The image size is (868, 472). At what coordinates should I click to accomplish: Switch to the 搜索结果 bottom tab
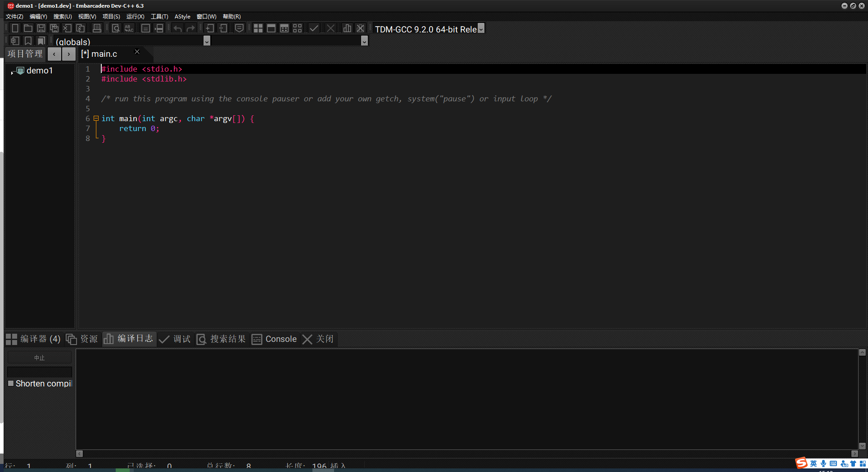(x=221, y=339)
